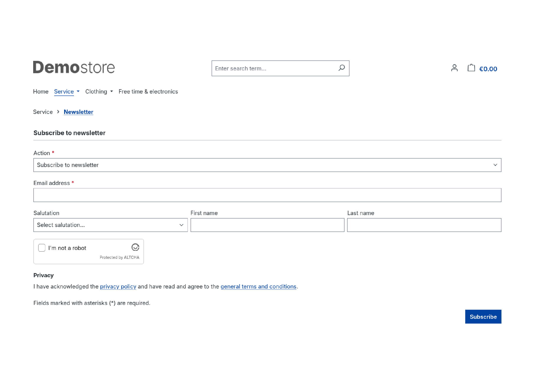This screenshot has height=392, width=555.
Task: Click into the First name field
Action: pyautogui.click(x=267, y=225)
